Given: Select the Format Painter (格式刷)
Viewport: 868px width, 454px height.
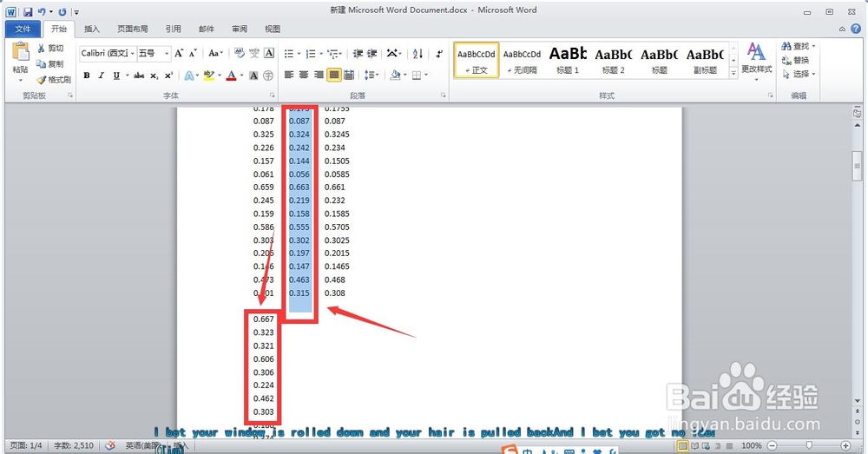Looking at the screenshot, I should pos(54,80).
